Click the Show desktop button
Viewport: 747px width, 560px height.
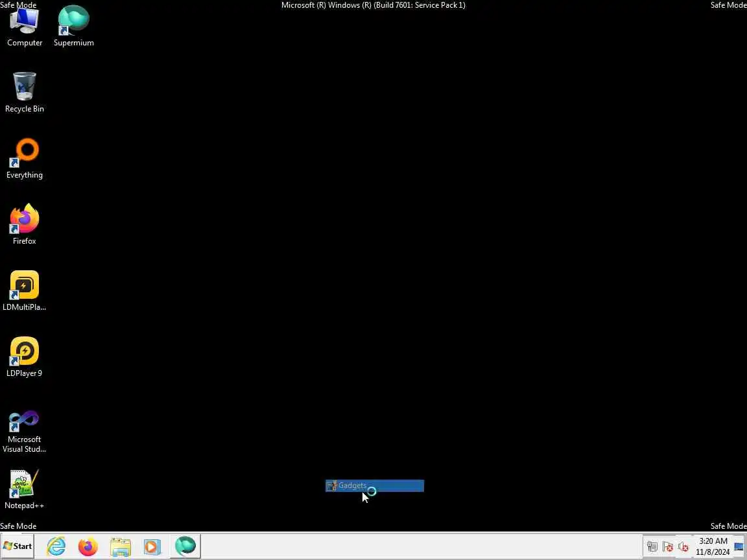click(x=740, y=546)
